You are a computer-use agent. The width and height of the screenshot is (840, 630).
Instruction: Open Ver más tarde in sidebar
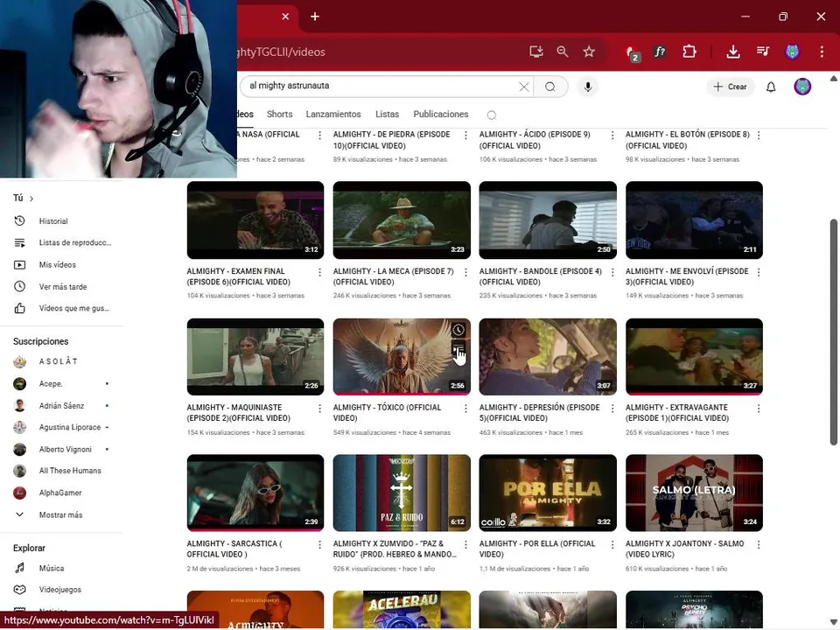[61, 287]
